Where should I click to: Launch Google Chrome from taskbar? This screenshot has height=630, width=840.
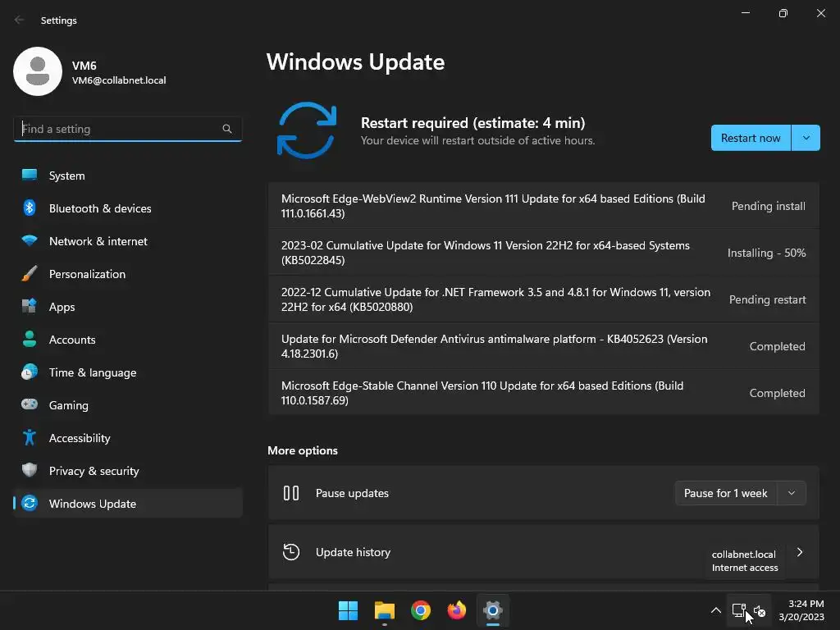421,610
